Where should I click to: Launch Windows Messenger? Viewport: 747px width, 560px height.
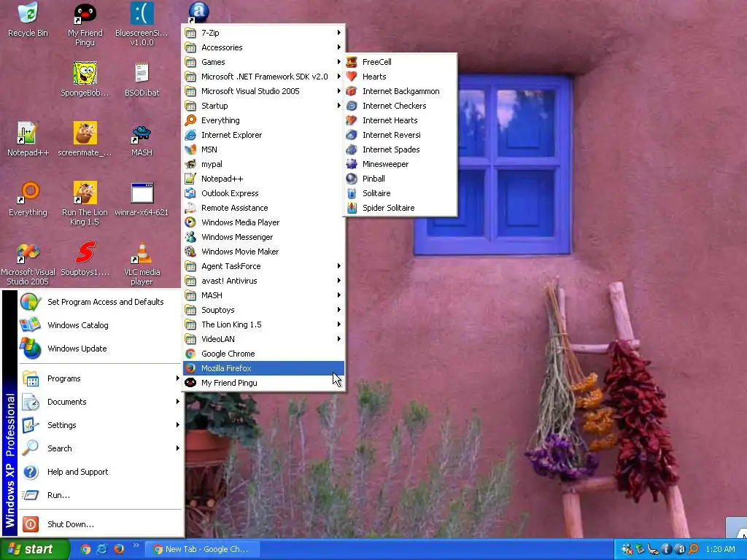point(263,237)
